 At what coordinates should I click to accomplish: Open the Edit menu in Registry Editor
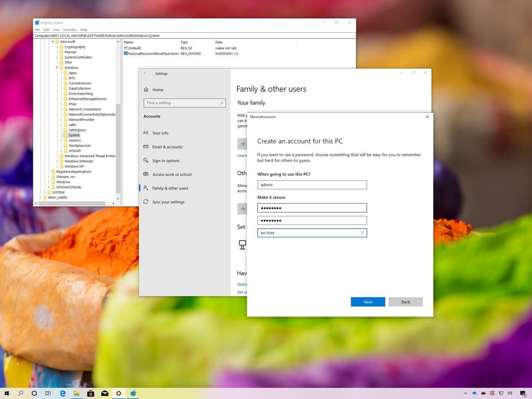point(46,30)
